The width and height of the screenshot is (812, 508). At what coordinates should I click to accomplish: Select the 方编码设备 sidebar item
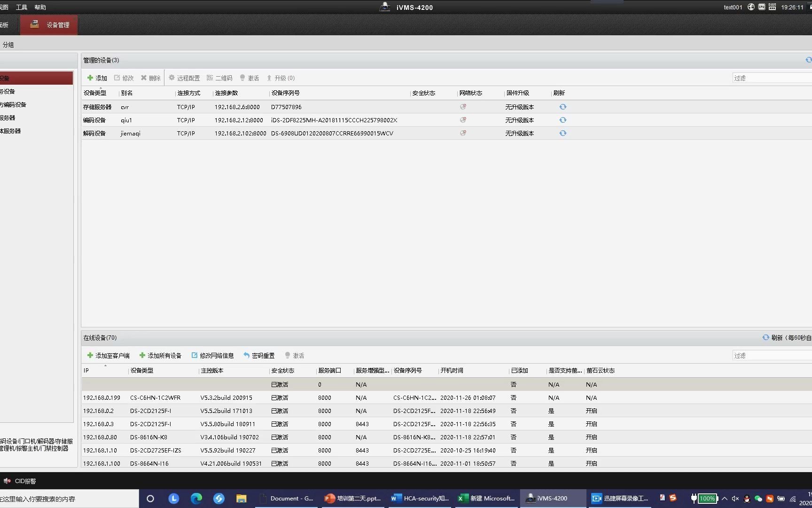(x=36, y=104)
